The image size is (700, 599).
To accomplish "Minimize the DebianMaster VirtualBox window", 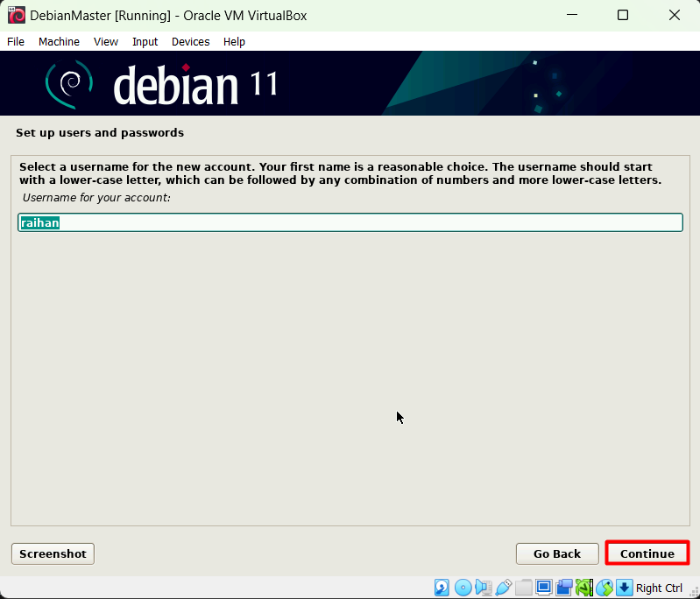I will (x=572, y=15).
